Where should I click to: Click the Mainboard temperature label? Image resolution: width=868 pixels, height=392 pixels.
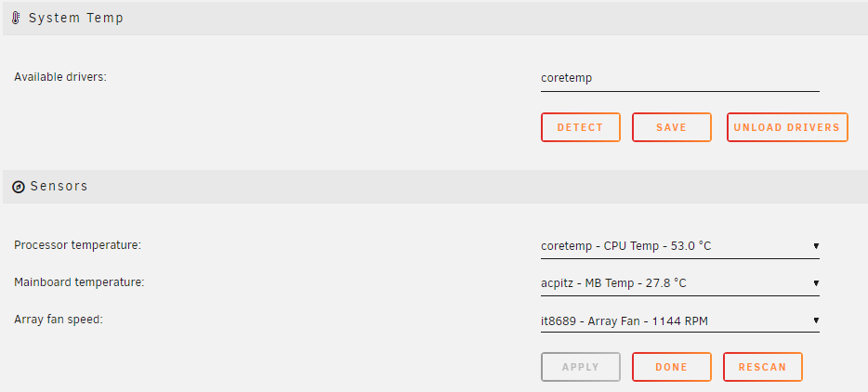pyautogui.click(x=79, y=282)
